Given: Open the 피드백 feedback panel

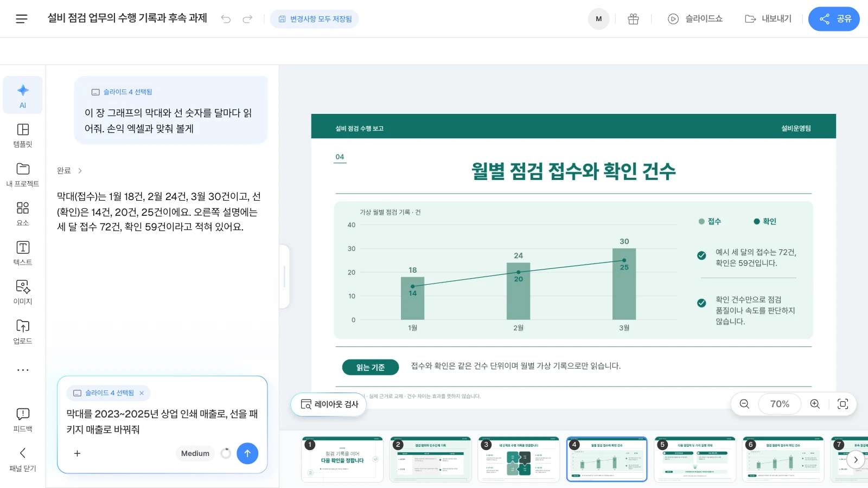Looking at the screenshot, I should [23, 420].
